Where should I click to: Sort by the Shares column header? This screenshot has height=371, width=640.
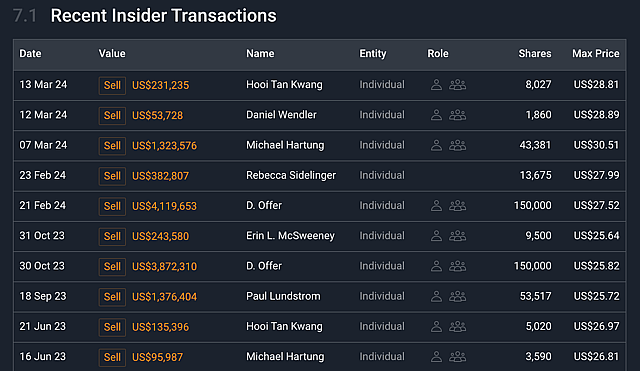[535, 53]
